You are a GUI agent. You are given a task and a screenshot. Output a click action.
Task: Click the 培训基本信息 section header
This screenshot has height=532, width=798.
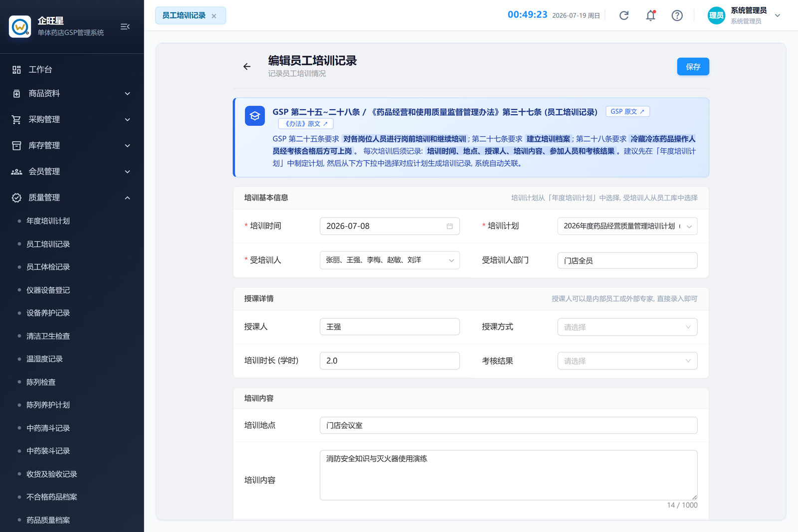(266, 198)
